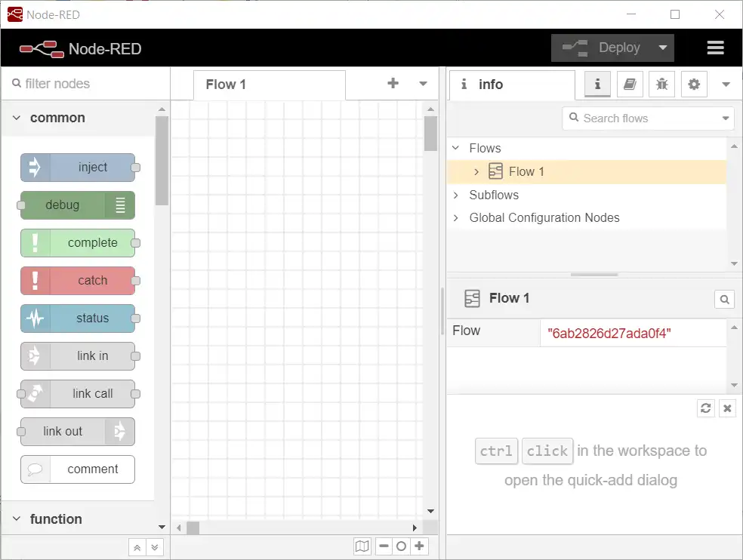Select the debug node in the palette
This screenshot has height=560, width=743.
[78, 205]
